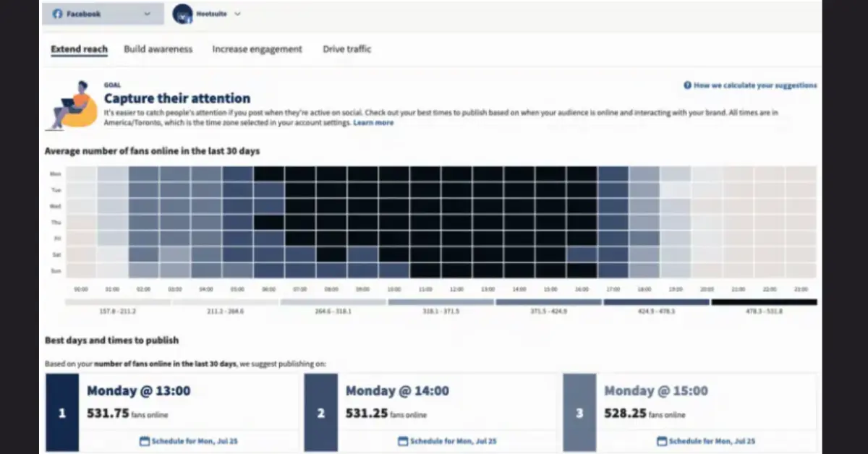868x454 pixels.
Task: Click calendar icon in the Monday @ 13:00 card
Action: (143, 441)
